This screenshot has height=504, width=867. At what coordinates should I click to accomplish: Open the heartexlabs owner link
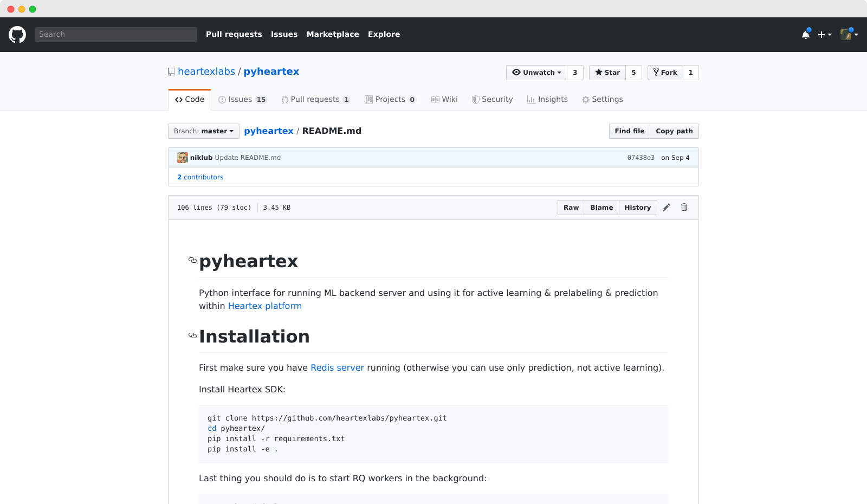pyautogui.click(x=206, y=72)
